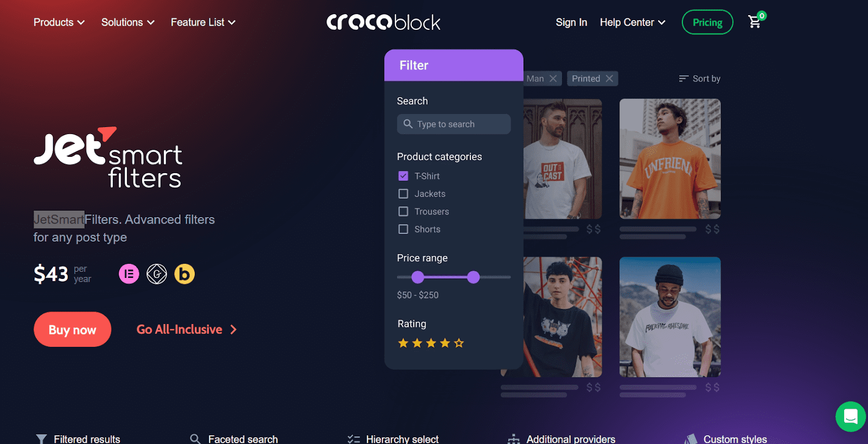The height and width of the screenshot is (444, 868).
Task: Click the yellow Bricks builder icon
Action: 184,274
